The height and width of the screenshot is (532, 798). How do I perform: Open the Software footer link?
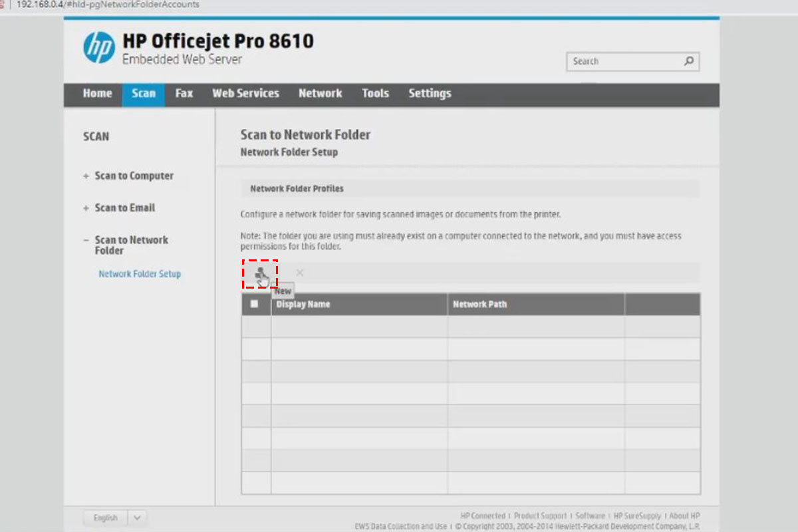point(590,516)
